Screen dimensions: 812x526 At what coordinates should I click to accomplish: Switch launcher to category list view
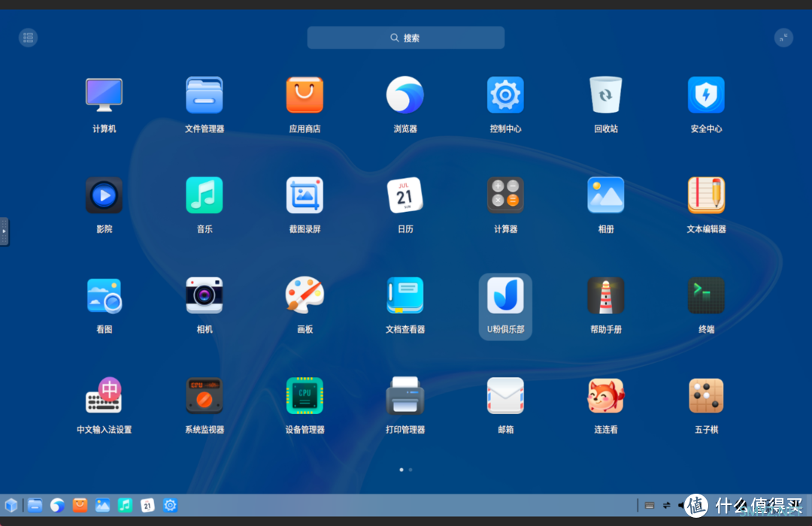click(28, 38)
